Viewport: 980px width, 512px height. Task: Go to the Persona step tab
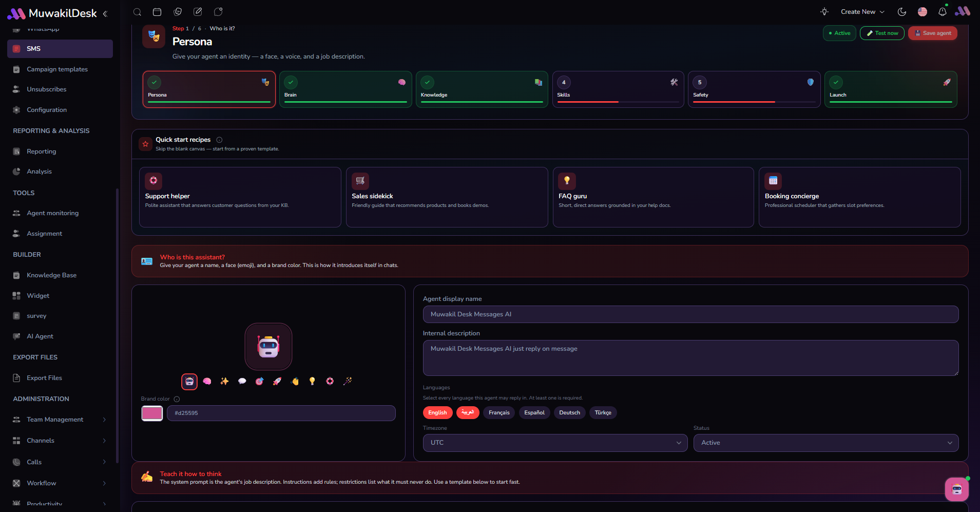tap(209, 89)
